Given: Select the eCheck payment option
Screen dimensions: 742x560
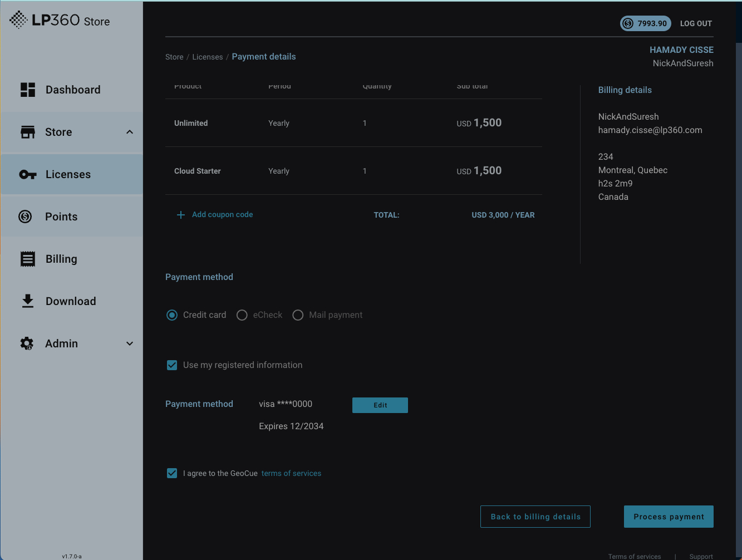Looking at the screenshot, I should [242, 315].
